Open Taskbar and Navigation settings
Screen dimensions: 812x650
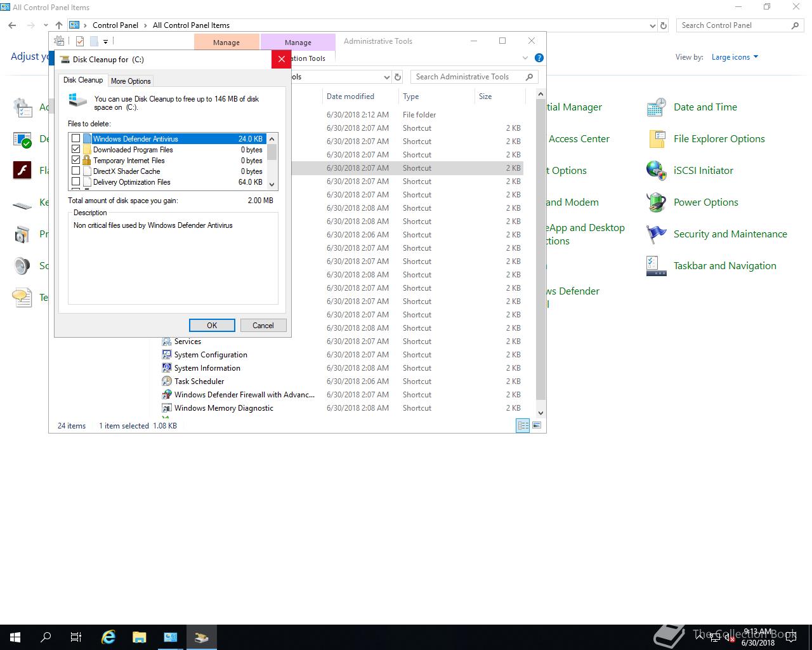pyautogui.click(x=725, y=266)
